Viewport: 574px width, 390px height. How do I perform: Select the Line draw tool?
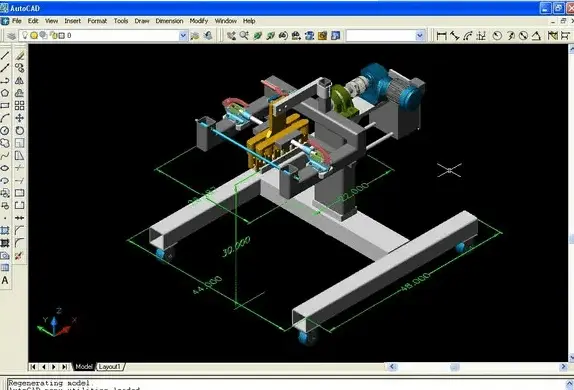click(5, 56)
